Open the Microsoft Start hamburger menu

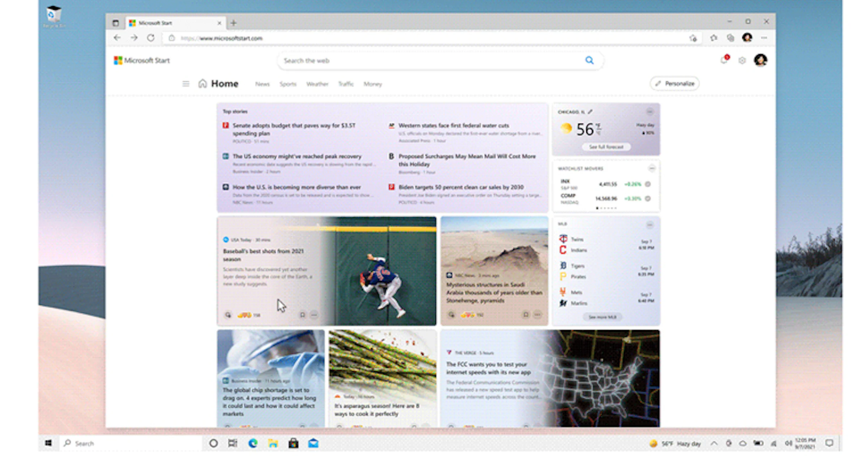(186, 84)
